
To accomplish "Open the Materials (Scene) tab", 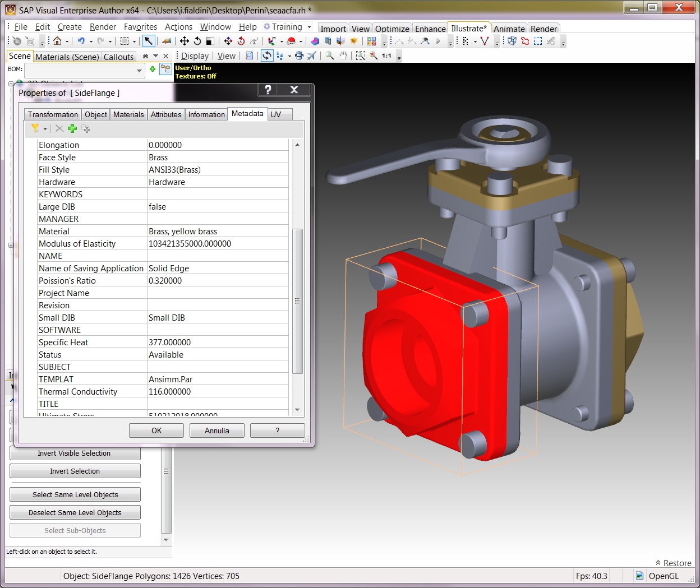I will (67, 57).
